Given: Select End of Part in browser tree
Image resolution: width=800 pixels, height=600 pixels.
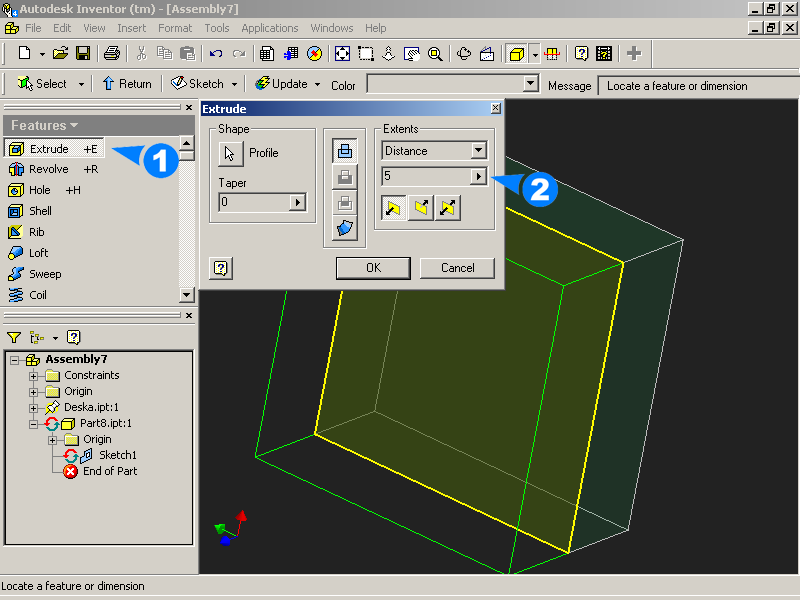Looking at the screenshot, I should pyautogui.click(x=110, y=471).
